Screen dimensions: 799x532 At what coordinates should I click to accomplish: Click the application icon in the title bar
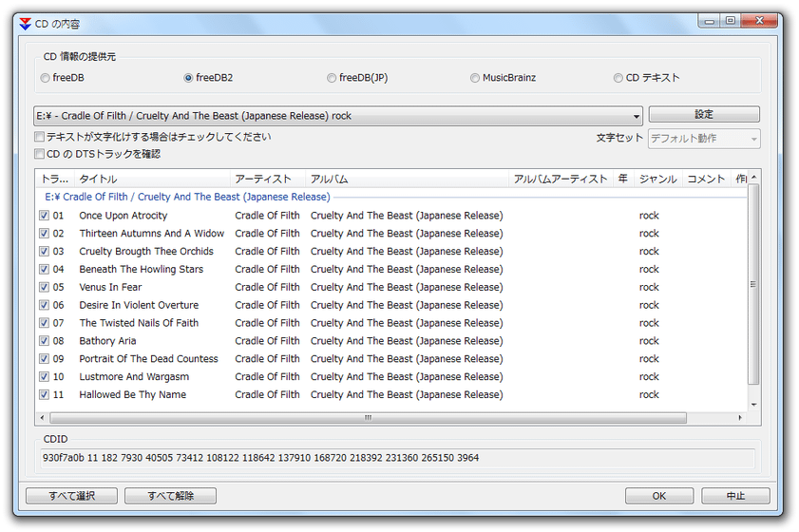coord(26,24)
